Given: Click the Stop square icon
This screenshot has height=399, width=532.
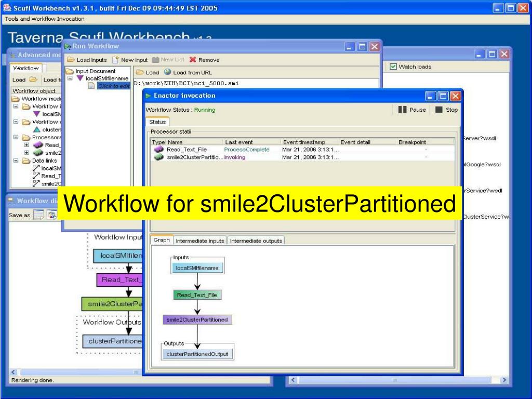Looking at the screenshot, I should 438,110.
